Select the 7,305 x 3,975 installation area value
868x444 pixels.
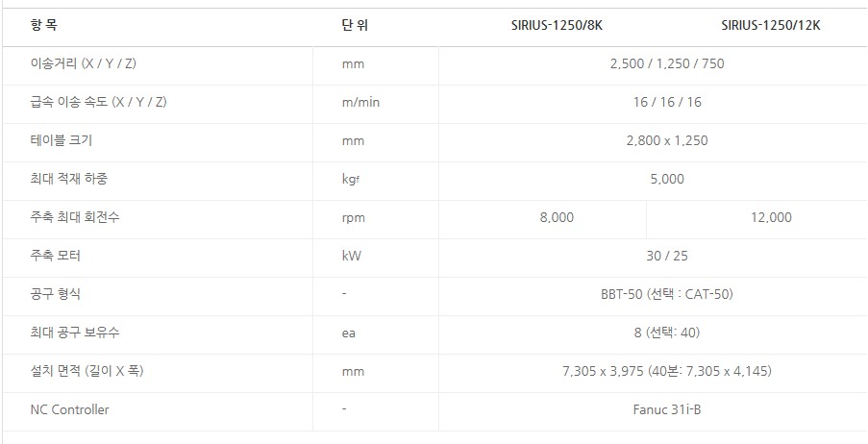coord(666,371)
